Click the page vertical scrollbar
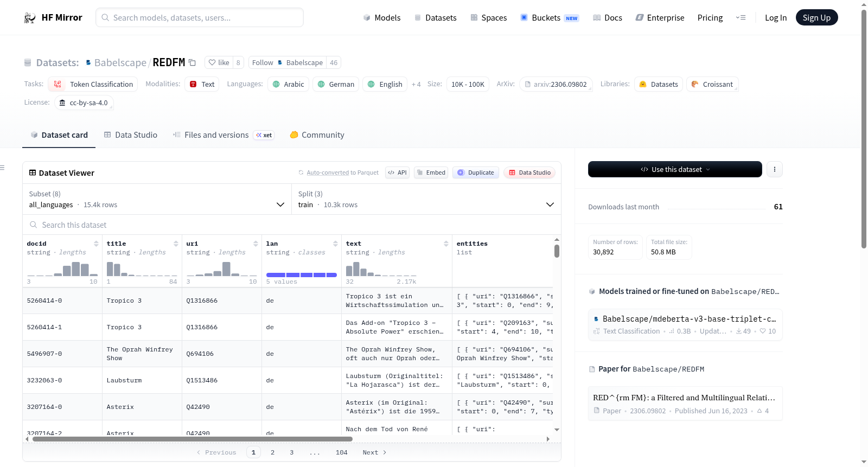Screen dimensions: 868x467 click(864, 129)
